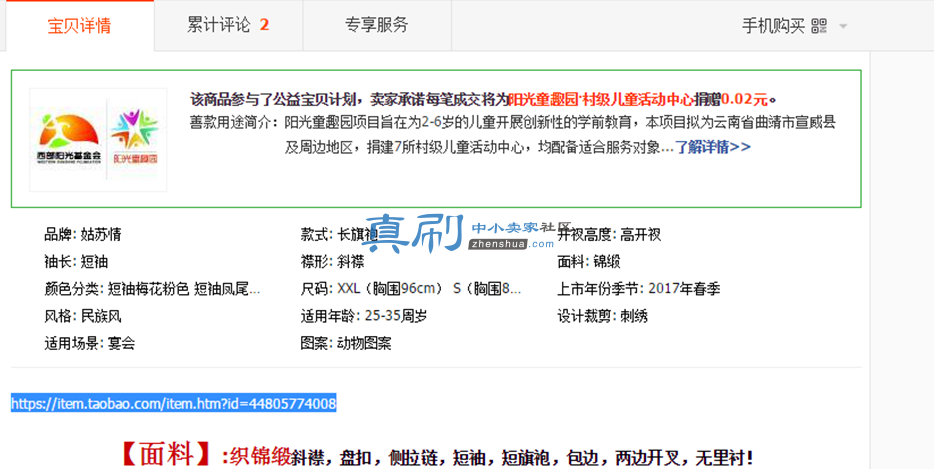This screenshot has width=934, height=469.
Task: Open the 宝贝详情 tab
Action: 80,26
